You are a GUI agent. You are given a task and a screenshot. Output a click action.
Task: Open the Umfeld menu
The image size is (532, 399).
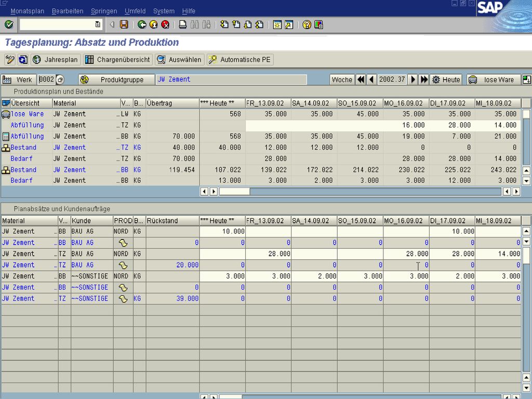coord(135,11)
